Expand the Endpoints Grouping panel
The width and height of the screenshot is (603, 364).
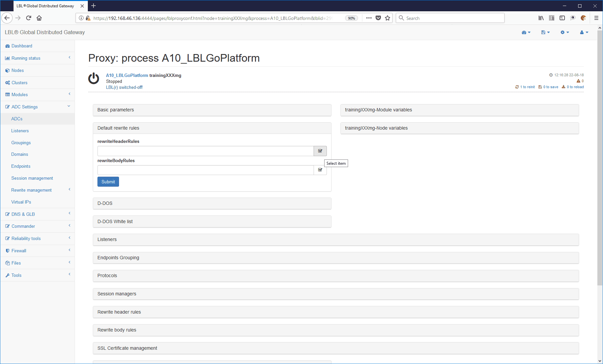click(336, 258)
